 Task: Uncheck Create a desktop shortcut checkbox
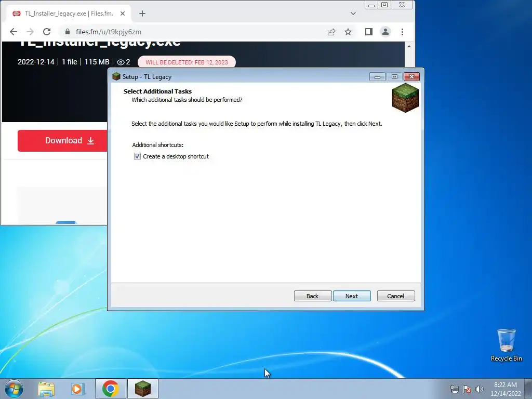point(137,156)
